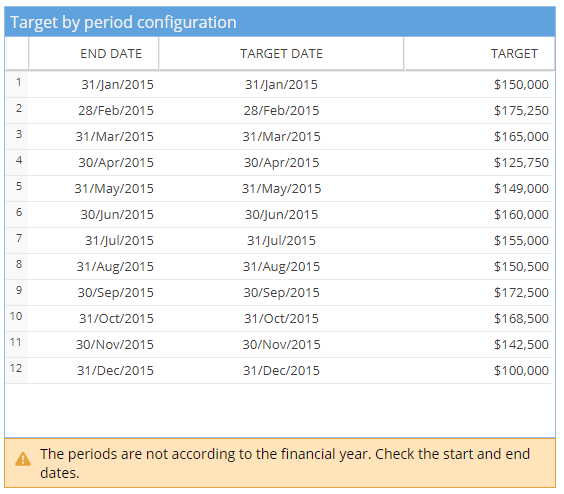Click end date 30/Sep/2015
Screen dimensions: 564x494
[x=115, y=293]
